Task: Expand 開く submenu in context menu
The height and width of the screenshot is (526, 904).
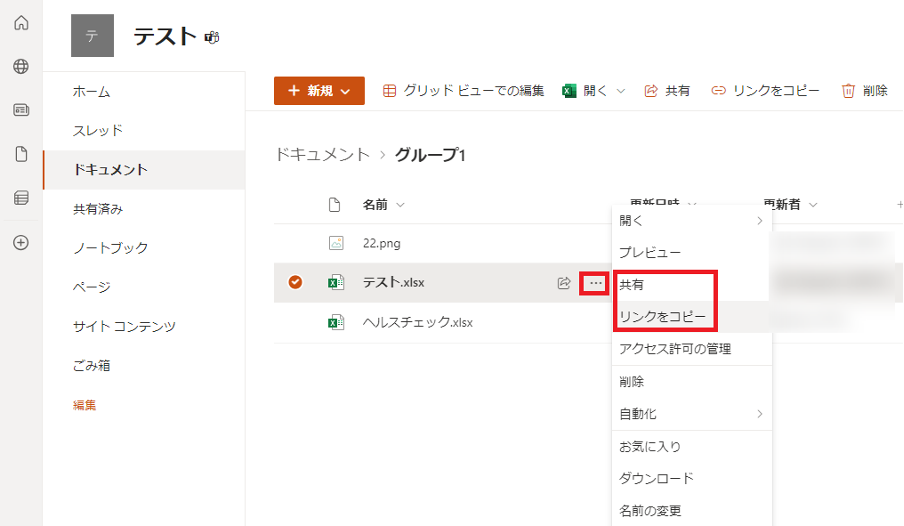Action: [x=692, y=220]
